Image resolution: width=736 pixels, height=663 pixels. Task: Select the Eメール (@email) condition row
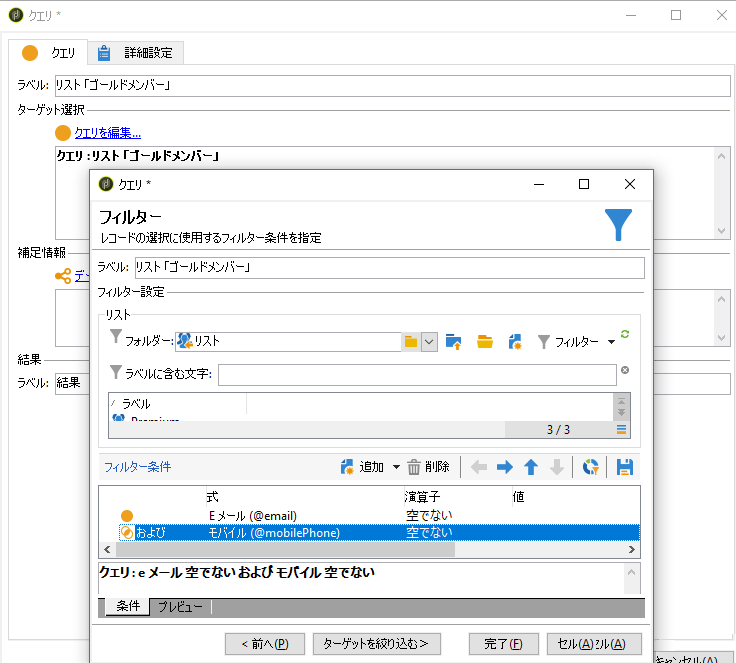[369, 516]
